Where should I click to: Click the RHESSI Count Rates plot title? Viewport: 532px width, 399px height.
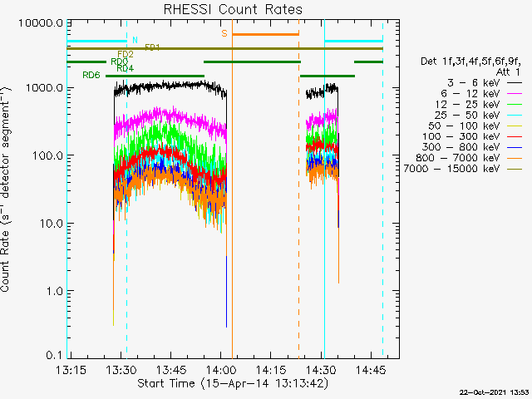coord(233,9)
